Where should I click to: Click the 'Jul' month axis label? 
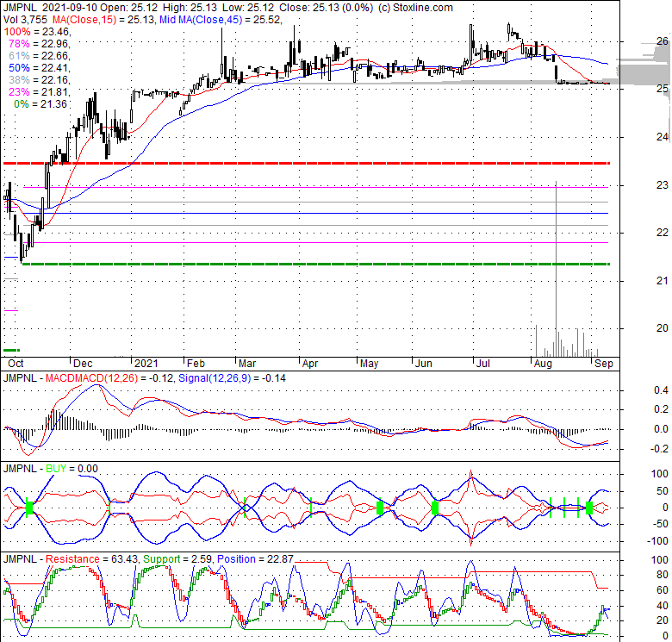pos(483,364)
